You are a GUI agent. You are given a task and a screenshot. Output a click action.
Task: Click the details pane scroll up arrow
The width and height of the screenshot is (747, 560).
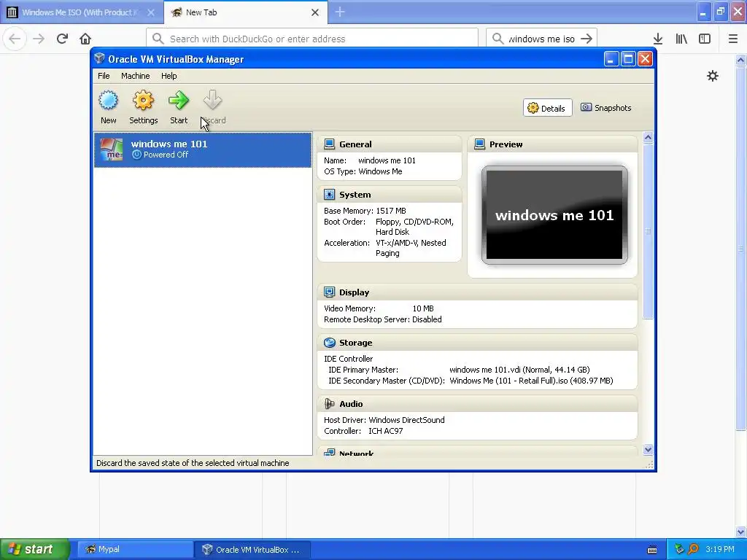coord(648,138)
